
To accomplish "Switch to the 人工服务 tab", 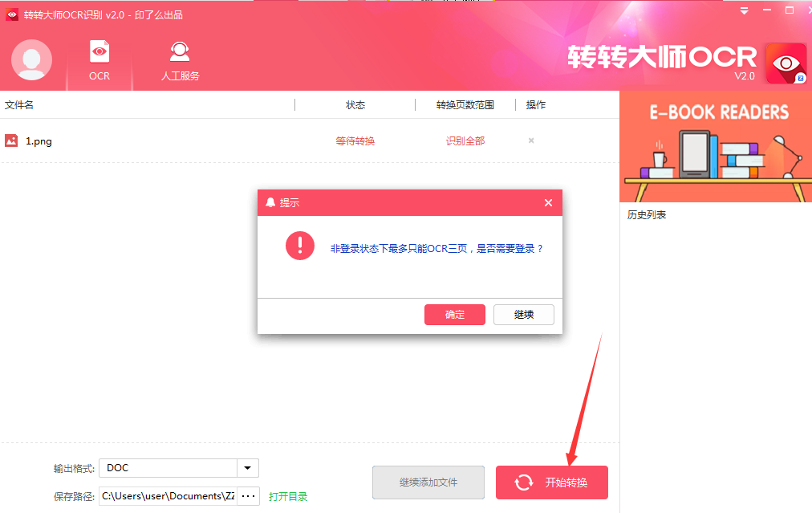I will (179, 61).
